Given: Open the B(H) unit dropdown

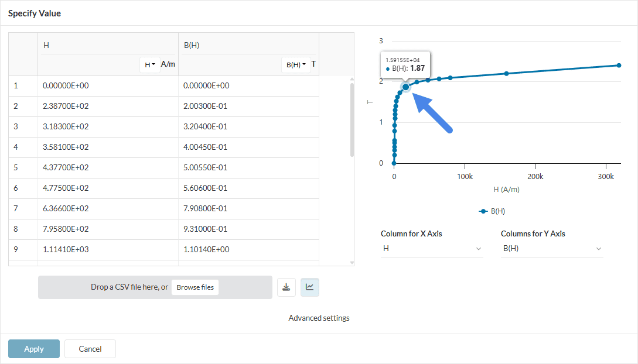Looking at the screenshot, I should [x=297, y=64].
